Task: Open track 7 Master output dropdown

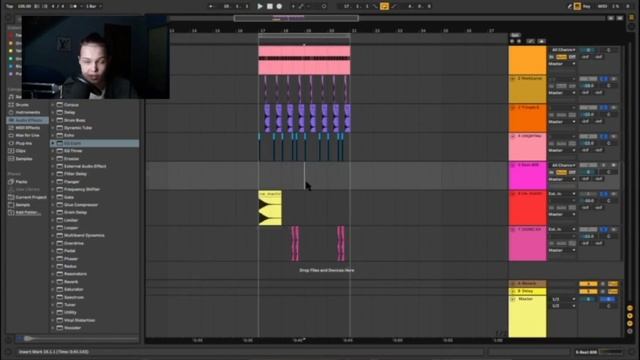Action: tap(562, 250)
